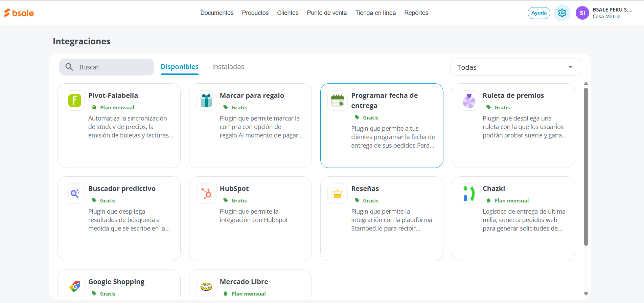Open the Productos menu
This screenshot has width=644, height=303.
point(255,13)
